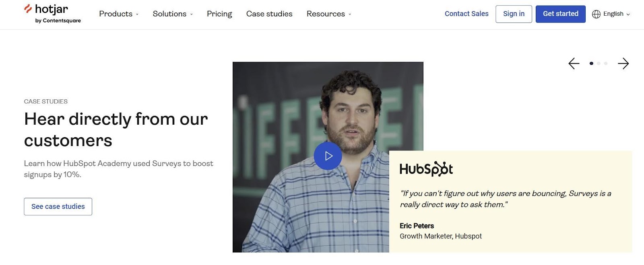Click the 'CASE STUDIES' label
Viewport: 644px width, 265px height.
coord(46,101)
